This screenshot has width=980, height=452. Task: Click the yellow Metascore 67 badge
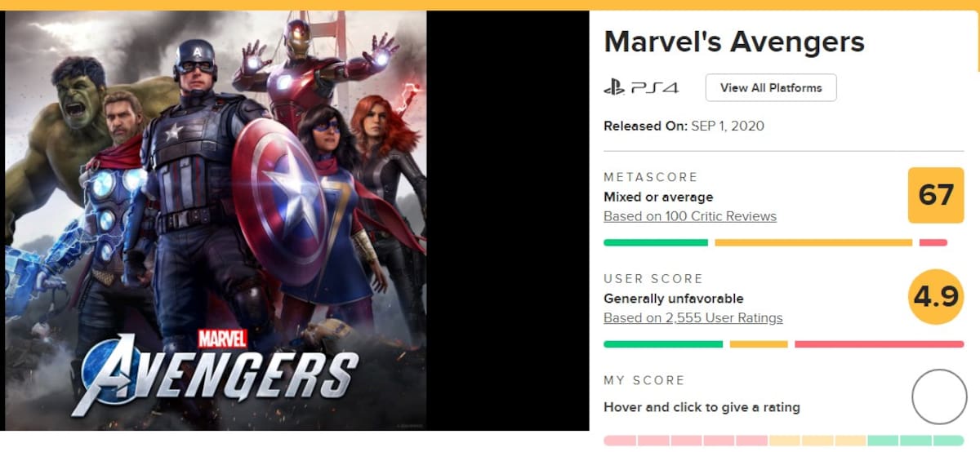936,195
